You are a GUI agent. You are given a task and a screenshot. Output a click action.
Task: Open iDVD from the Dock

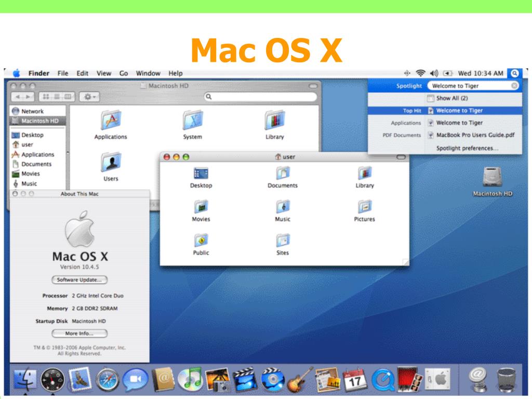(x=273, y=379)
